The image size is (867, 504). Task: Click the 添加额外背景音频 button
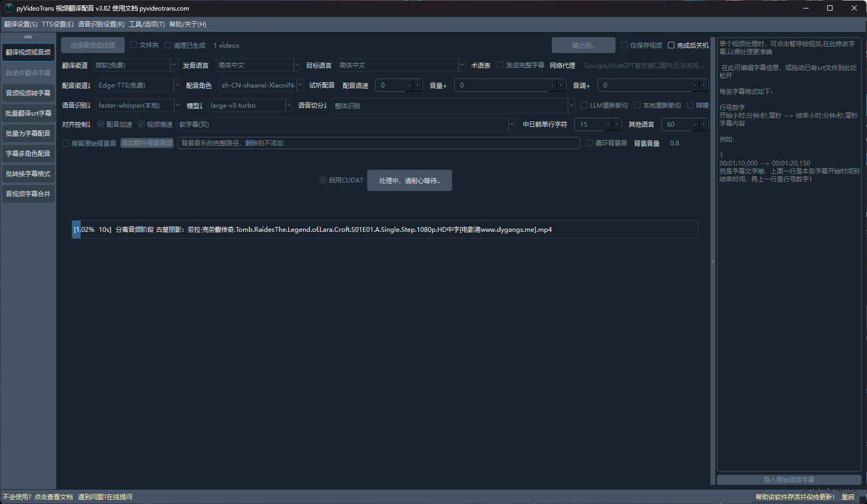click(x=147, y=143)
